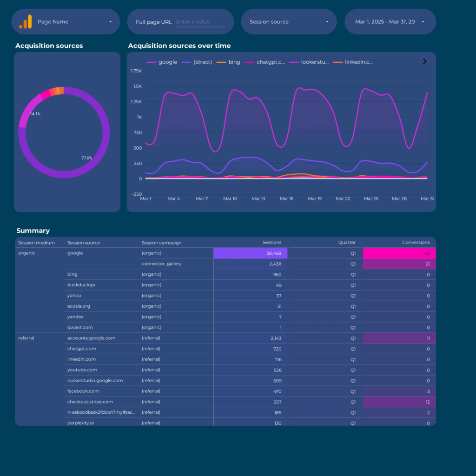Open the Mar 1 - Mar 31 date picker
The height and width of the screenshot is (476, 476).
pyautogui.click(x=385, y=22)
